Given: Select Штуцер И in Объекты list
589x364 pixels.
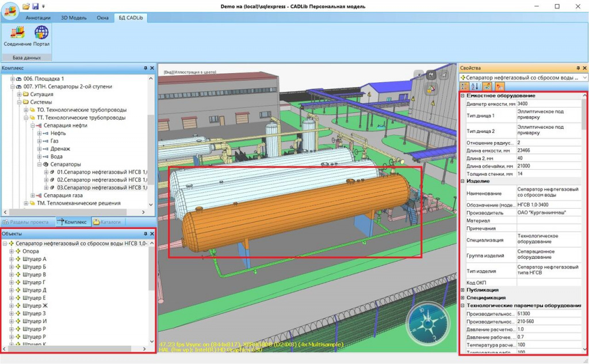Looking at the screenshot, I should 35,321.
